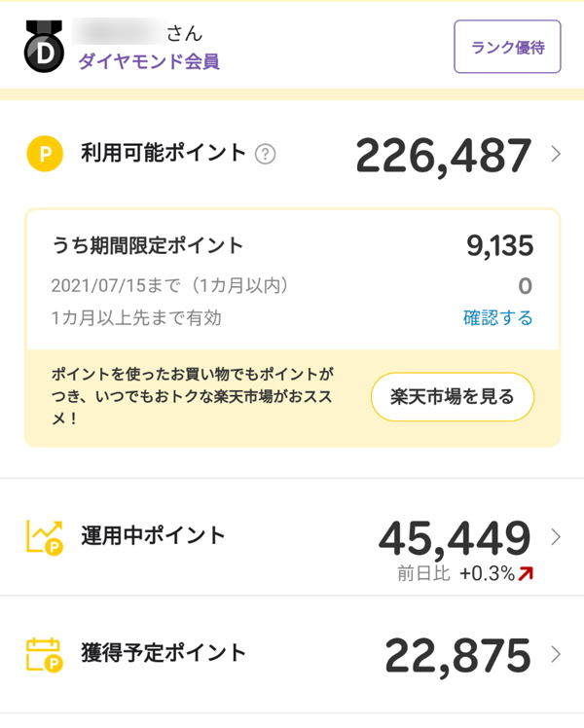Viewport: 584px width, 728px height.
Task: Open the 利用可能ポイント row label
Action: click(x=164, y=153)
